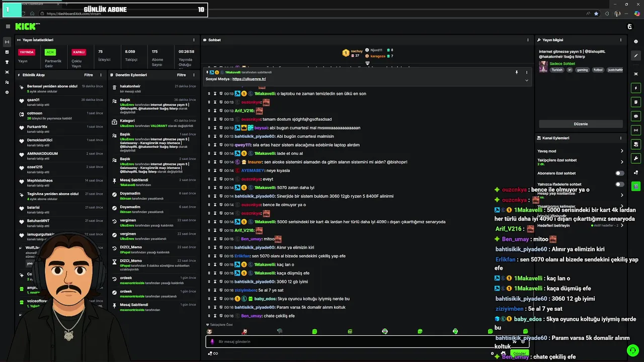The width and height of the screenshot is (644, 362).
Task: Open the info icon in right toolbar
Action: click(636, 41)
